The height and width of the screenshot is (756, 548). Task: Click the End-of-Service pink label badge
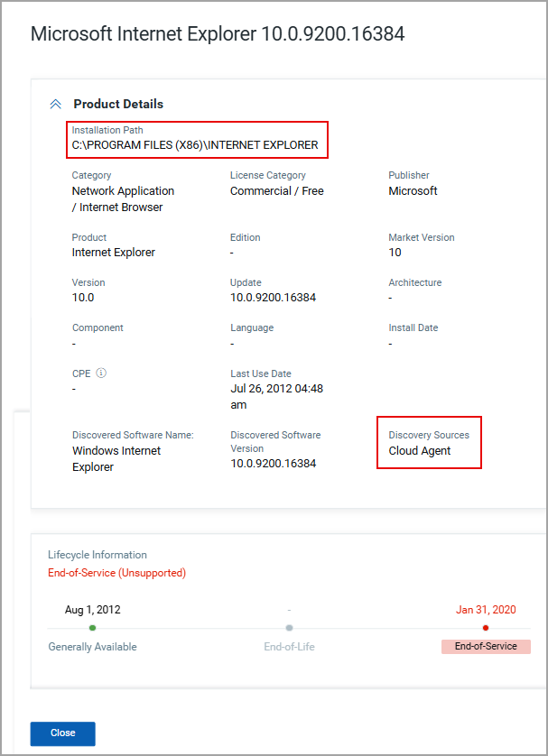[486, 647]
